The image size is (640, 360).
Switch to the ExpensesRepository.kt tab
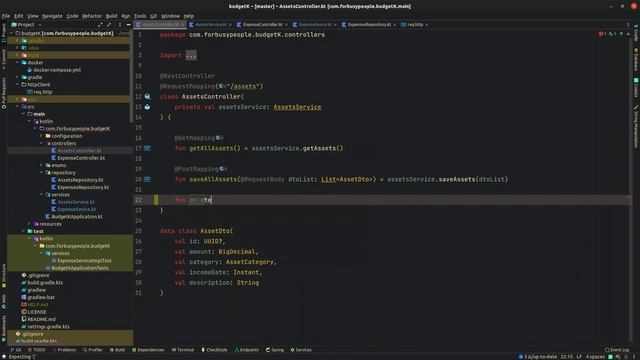pyautogui.click(x=369, y=25)
